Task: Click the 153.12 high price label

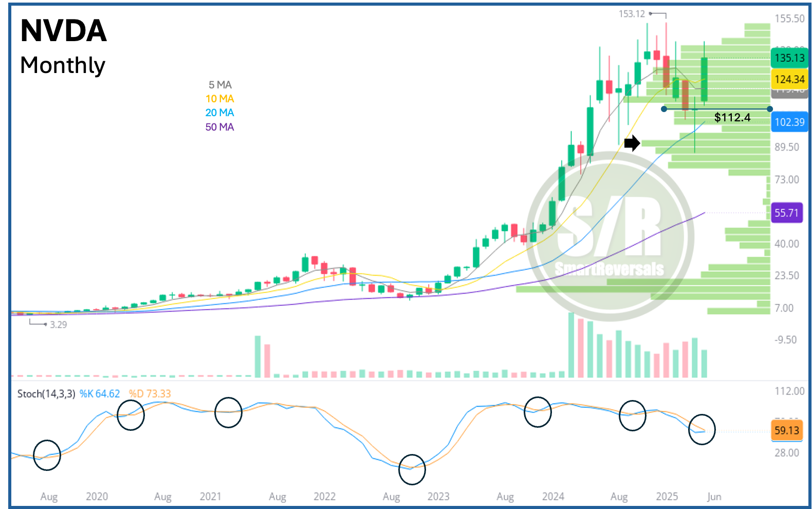Action: coord(632,14)
